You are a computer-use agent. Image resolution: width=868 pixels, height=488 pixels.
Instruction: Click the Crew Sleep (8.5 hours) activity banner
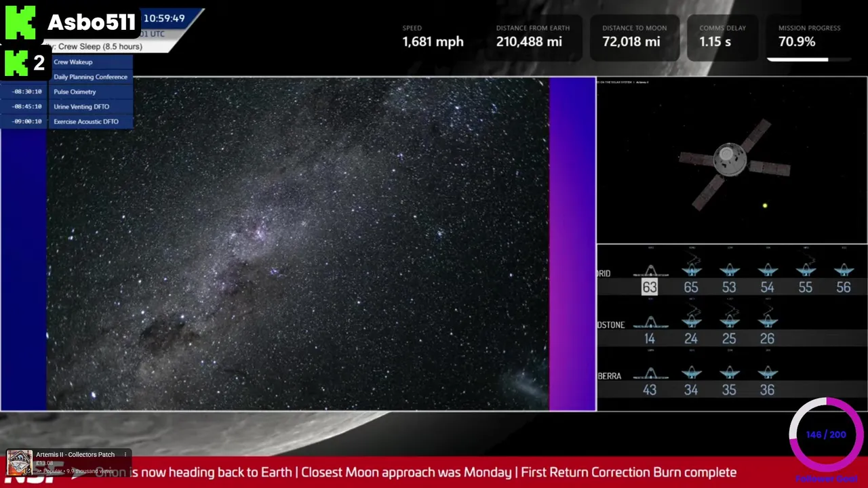point(100,46)
